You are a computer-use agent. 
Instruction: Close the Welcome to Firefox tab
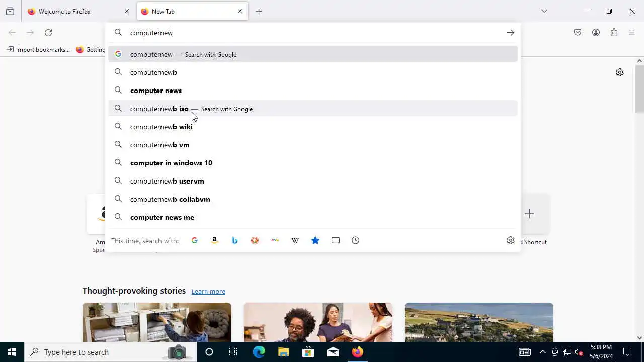coord(127,11)
